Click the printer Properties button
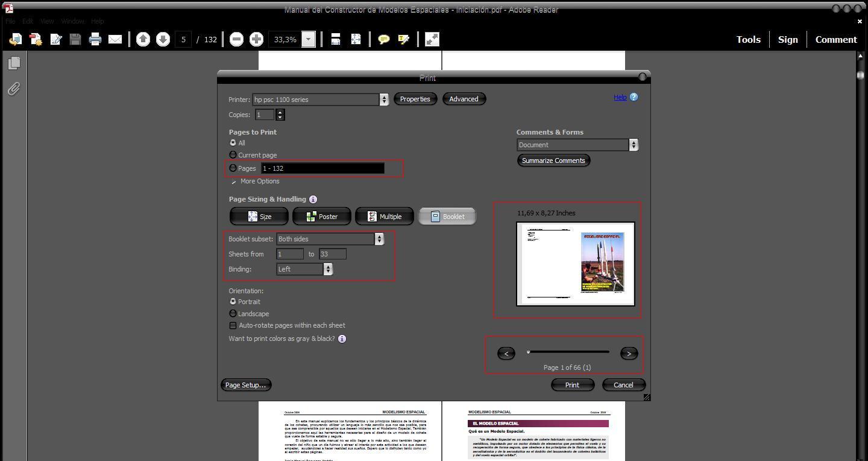The image size is (868, 461). coord(415,99)
